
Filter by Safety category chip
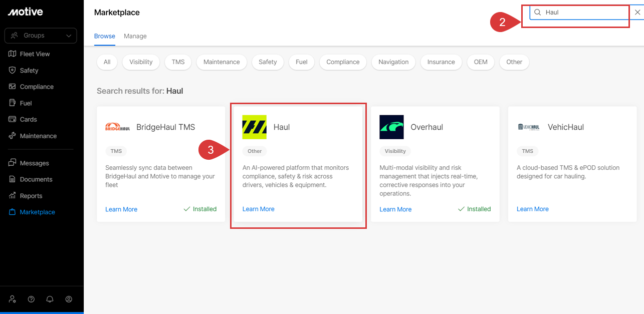pyautogui.click(x=268, y=62)
